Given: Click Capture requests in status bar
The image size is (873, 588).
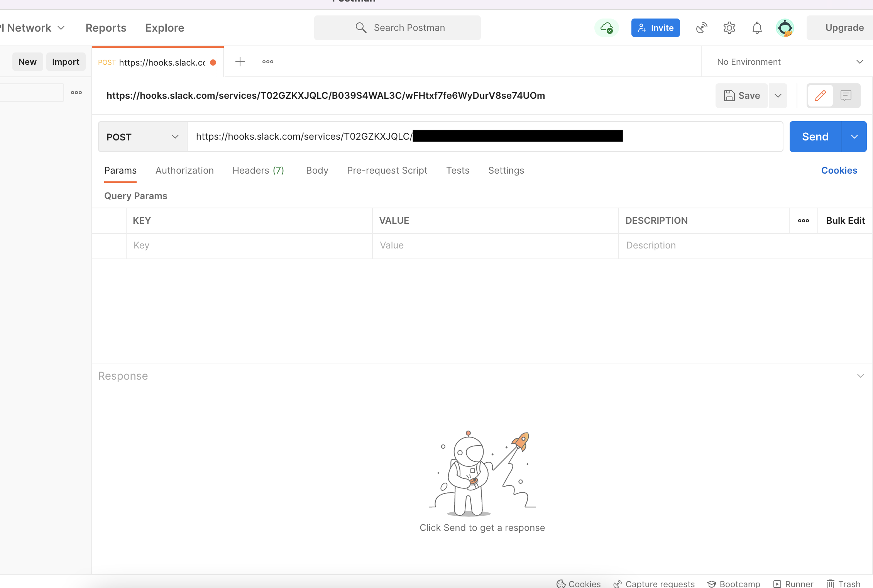Looking at the screenshot, I should (x=654, y=584).
